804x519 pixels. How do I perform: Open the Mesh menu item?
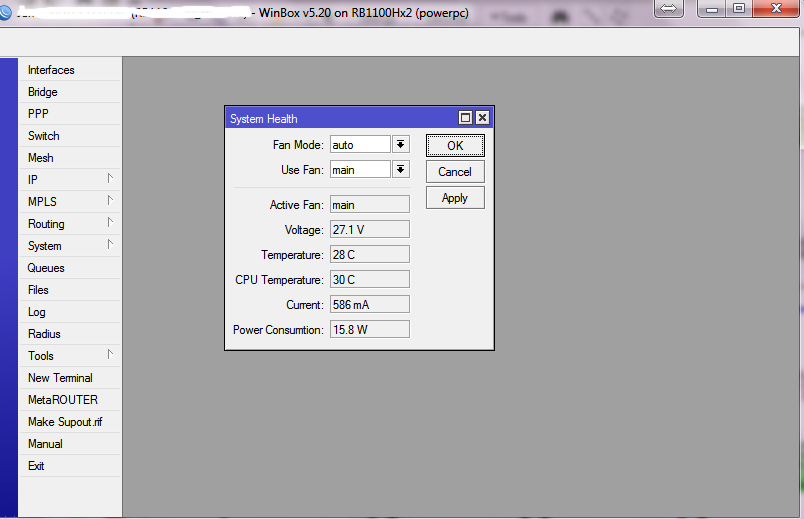pyautogui.click(x=70, y=158)
